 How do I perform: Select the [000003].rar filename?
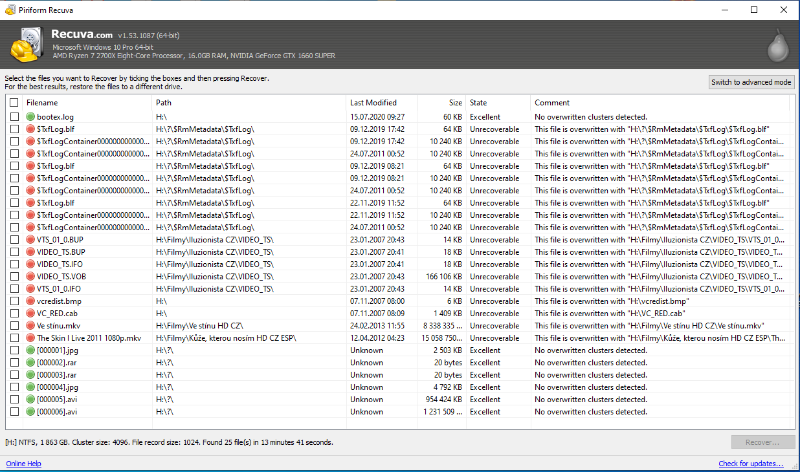tap(56, 375)
